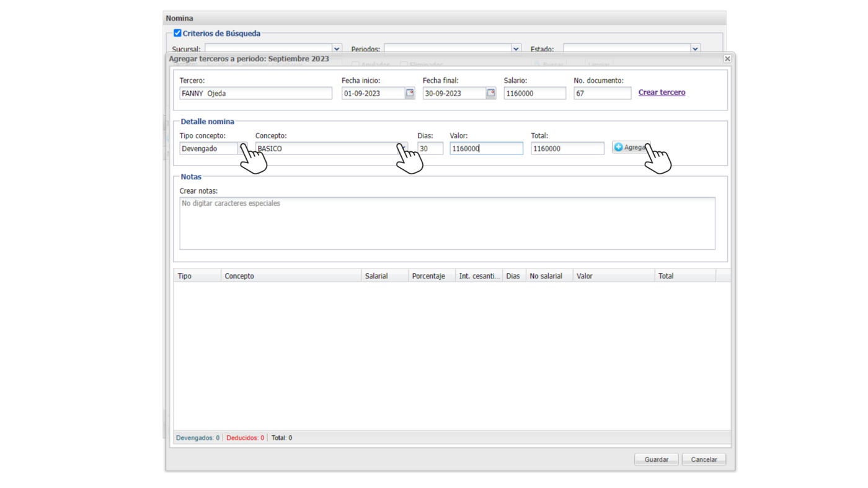868x488 pixels.
Task: Follow the Crear tercero link
Action: [x=662, y=92]
